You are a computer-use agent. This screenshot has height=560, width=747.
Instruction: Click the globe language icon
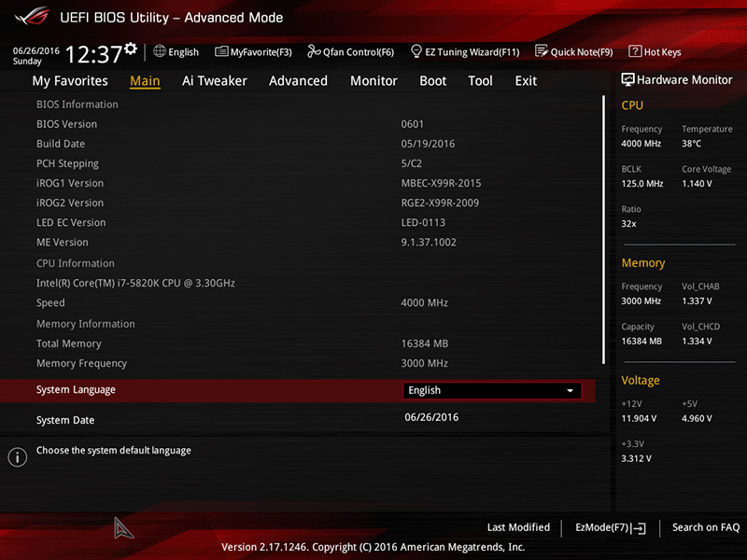pyautogui.click(x=160, y=51)
